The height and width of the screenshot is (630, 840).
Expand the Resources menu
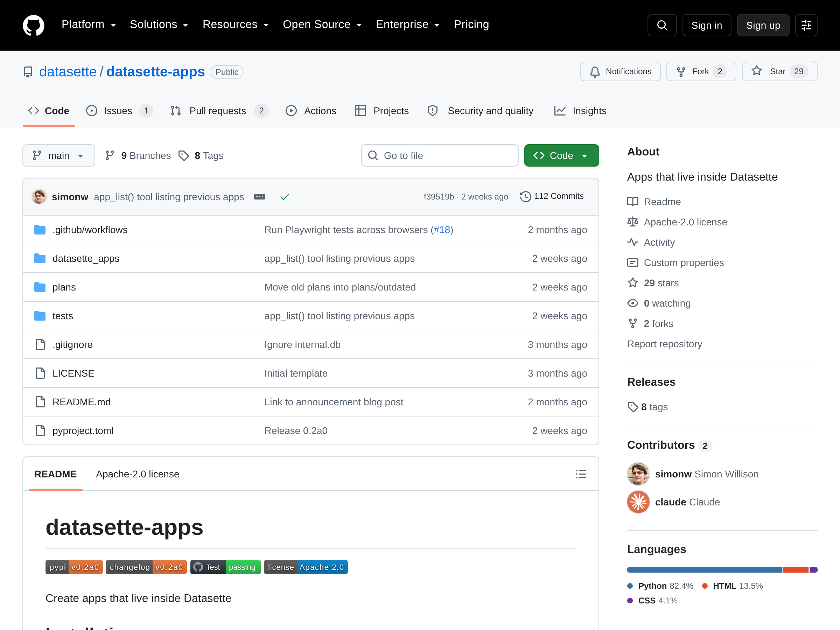(x=236, y=25)
